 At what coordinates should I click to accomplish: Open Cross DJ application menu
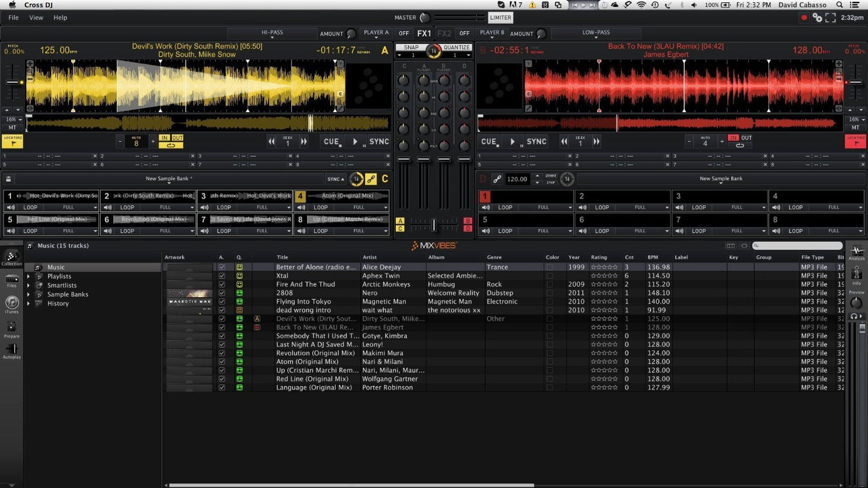[38, 5]
